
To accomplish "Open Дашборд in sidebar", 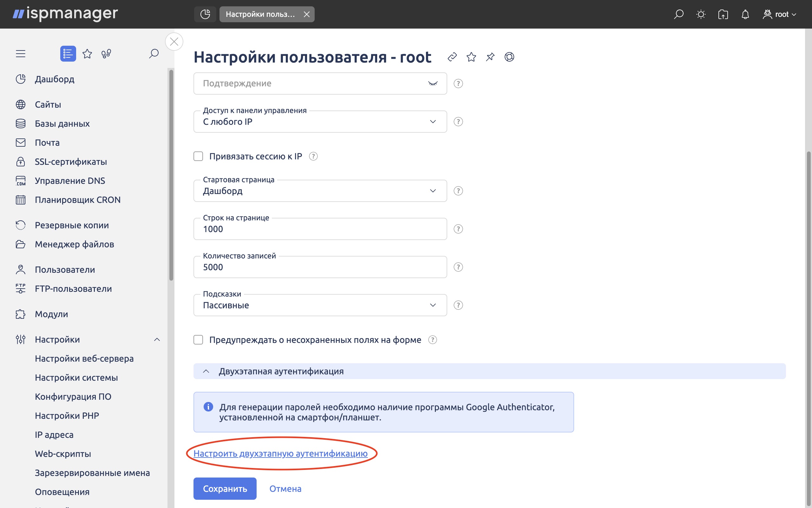I will [55, 79].
